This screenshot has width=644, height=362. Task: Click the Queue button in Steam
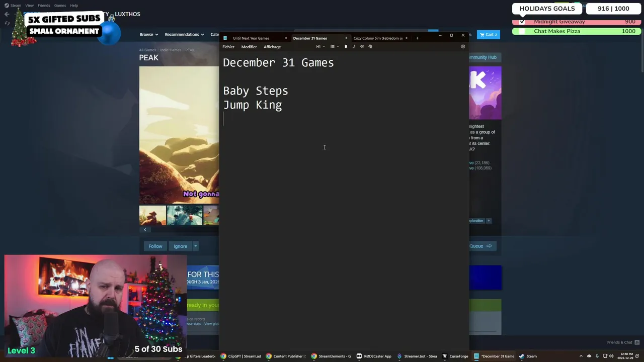coord(483,246)
